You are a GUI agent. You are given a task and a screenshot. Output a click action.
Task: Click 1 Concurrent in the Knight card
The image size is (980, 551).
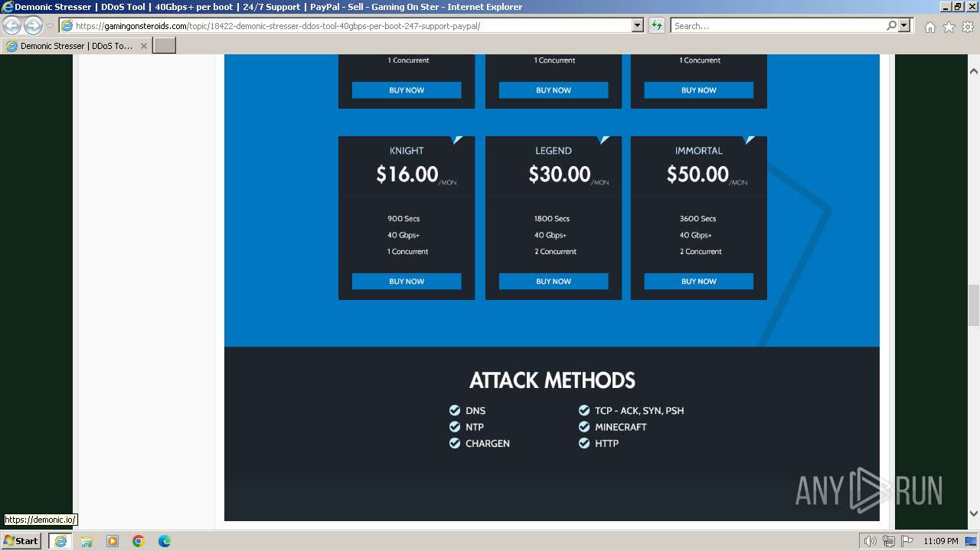pos(407,252)
